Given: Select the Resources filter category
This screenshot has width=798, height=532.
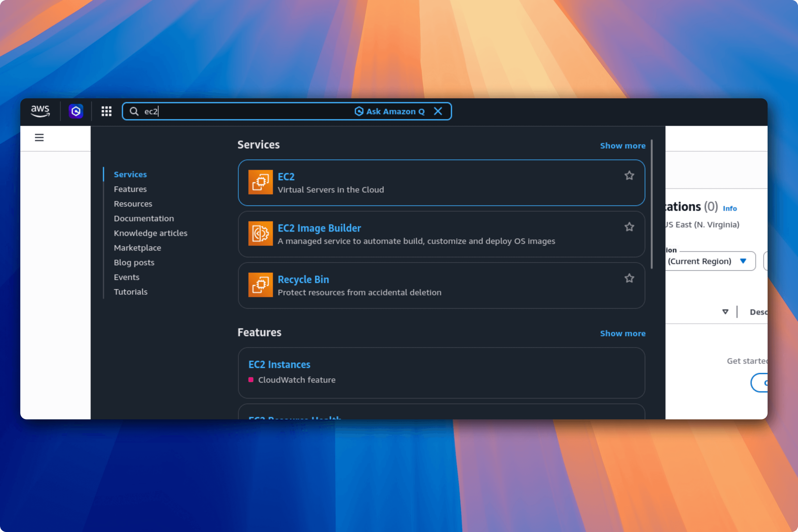Looking at the screenshot, I should 133,204.
